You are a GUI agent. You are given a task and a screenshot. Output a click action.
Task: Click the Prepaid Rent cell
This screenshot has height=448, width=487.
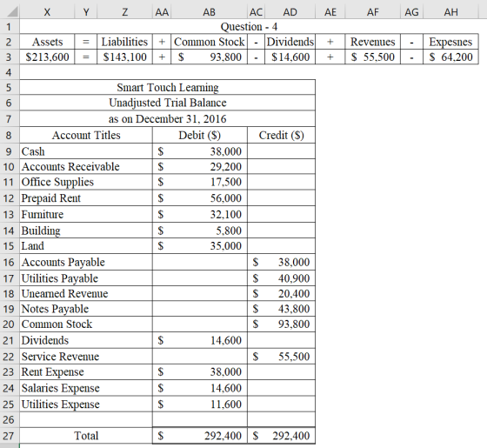click(x=86, y=198)
